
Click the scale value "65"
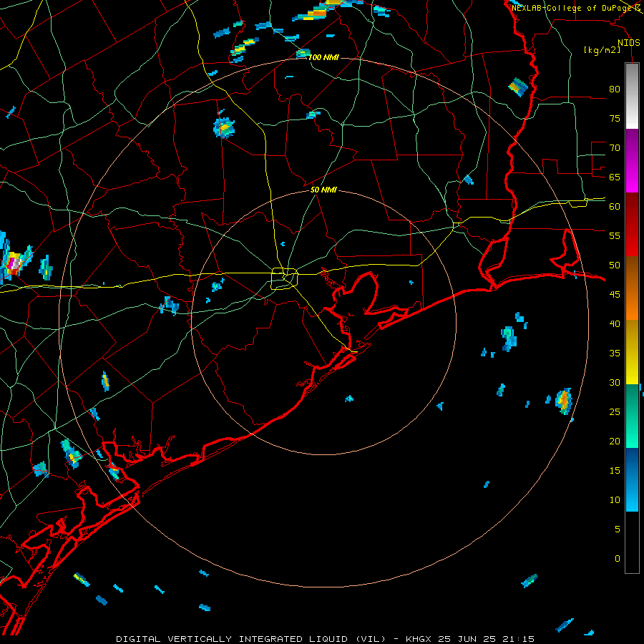tap(615, 177)
